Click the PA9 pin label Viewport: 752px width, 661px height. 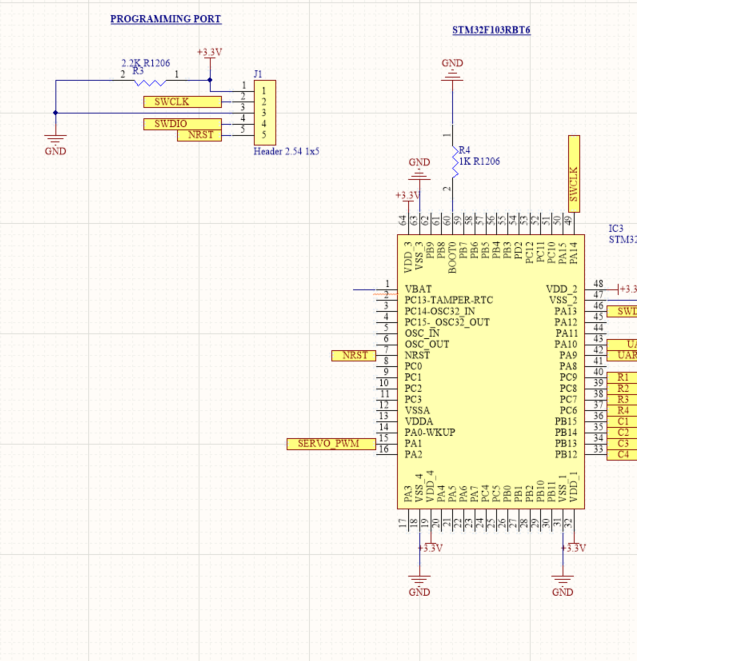tap(568, 355)
